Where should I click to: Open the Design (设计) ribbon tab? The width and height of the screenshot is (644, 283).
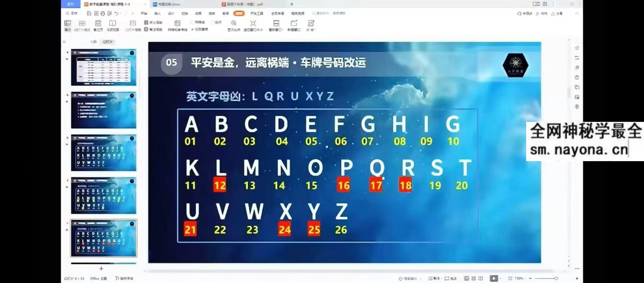[x=171, y=13]
